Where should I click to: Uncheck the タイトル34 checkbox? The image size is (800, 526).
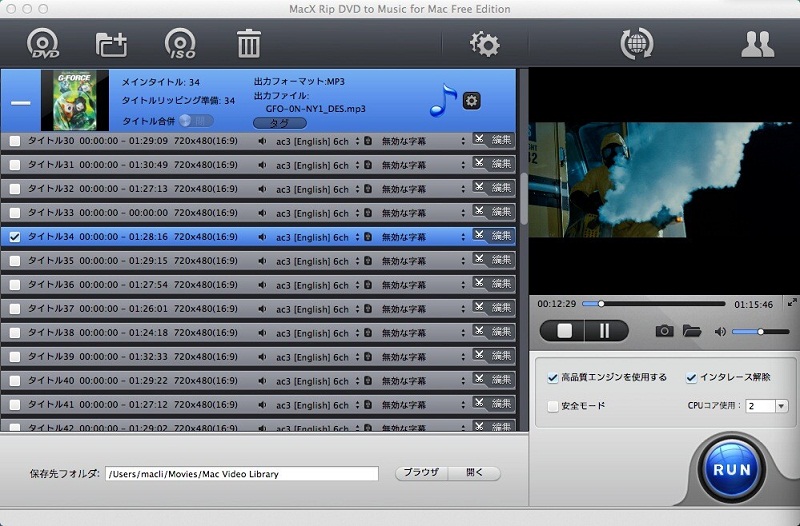point(15,237)
